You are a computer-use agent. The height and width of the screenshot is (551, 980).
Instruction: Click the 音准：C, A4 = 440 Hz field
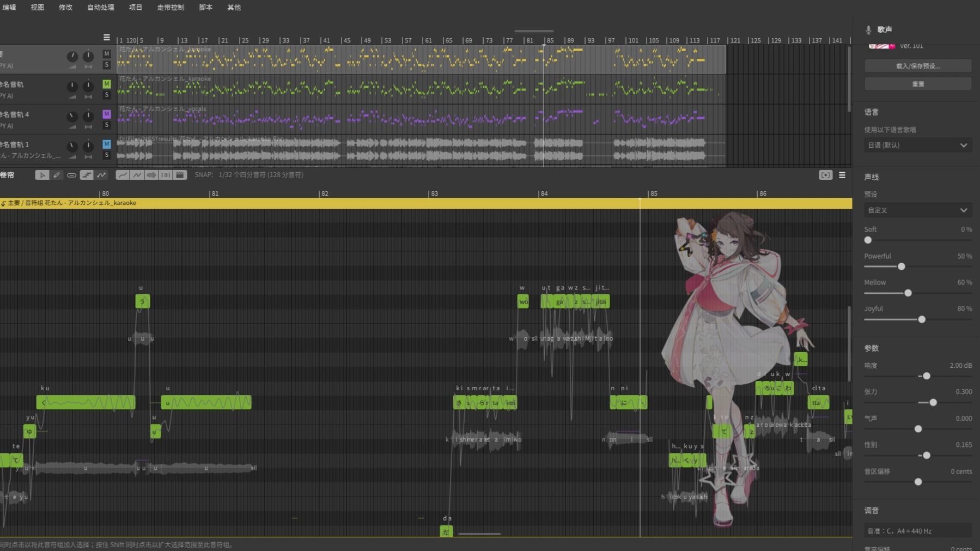click(917, 531)
